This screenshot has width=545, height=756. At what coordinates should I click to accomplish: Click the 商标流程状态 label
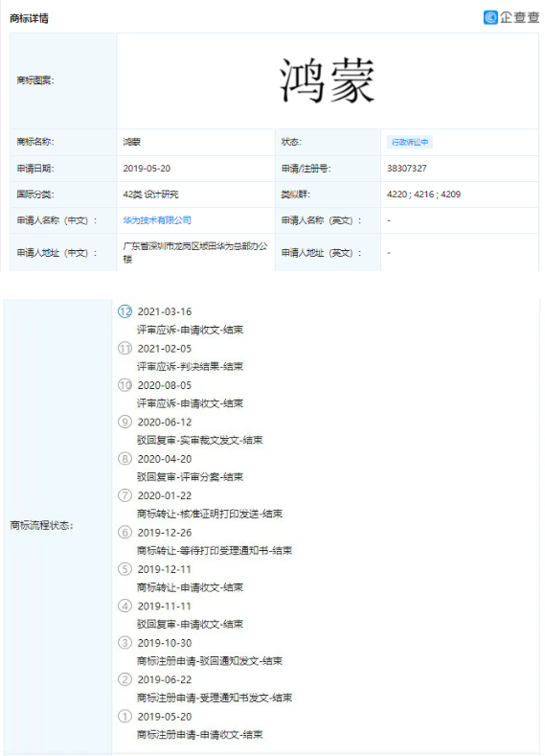41,525
